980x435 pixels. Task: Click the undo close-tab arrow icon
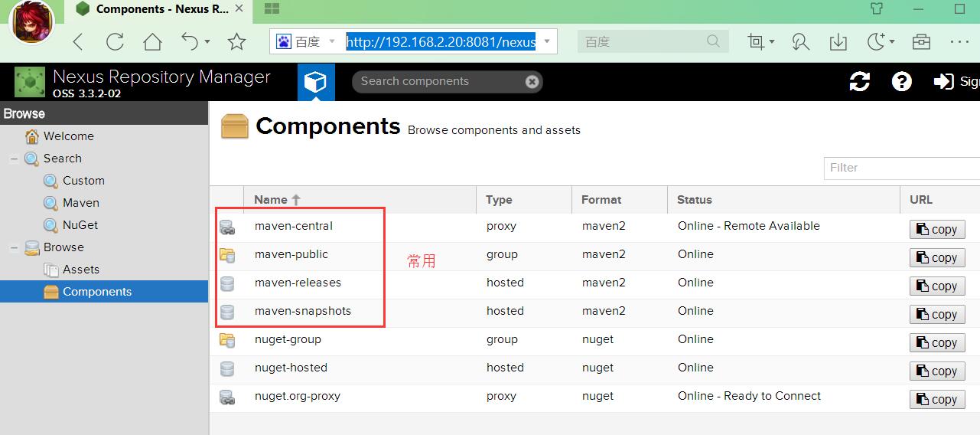(x=190, y=41)
